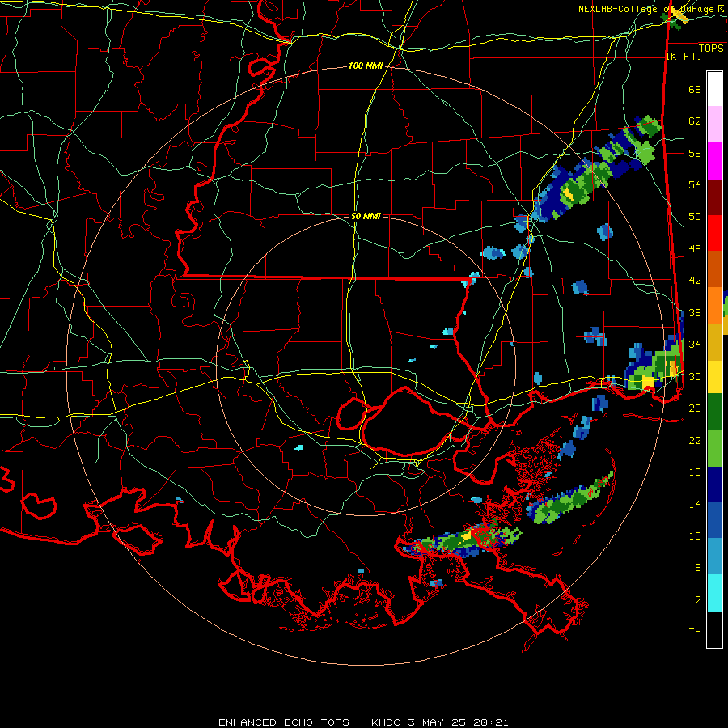Select the bright red legend swatch
Viewport: 728px width, 728px height.
pyautogui.click(x=714, y=233)
